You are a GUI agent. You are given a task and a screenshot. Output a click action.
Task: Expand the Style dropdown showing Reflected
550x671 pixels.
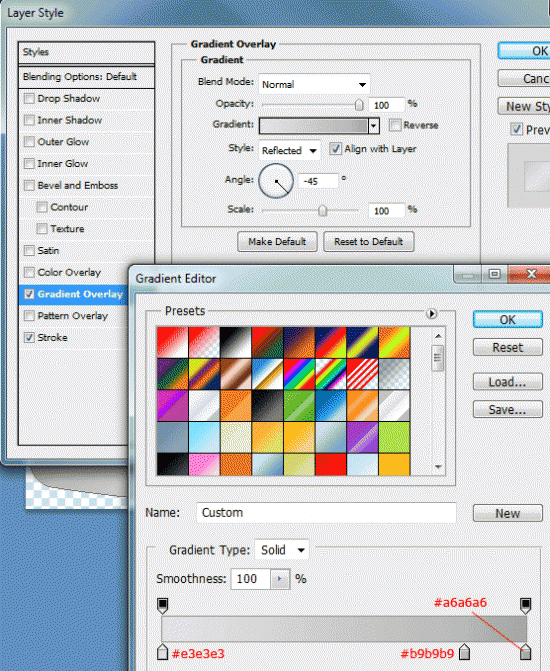pyautogui.click(x=289, y=151)
